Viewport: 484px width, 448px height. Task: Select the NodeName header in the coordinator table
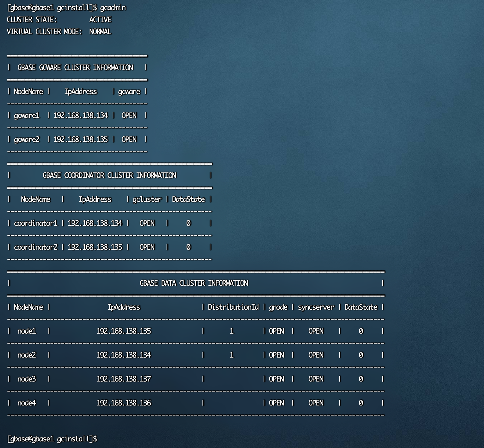pos(36,199)
